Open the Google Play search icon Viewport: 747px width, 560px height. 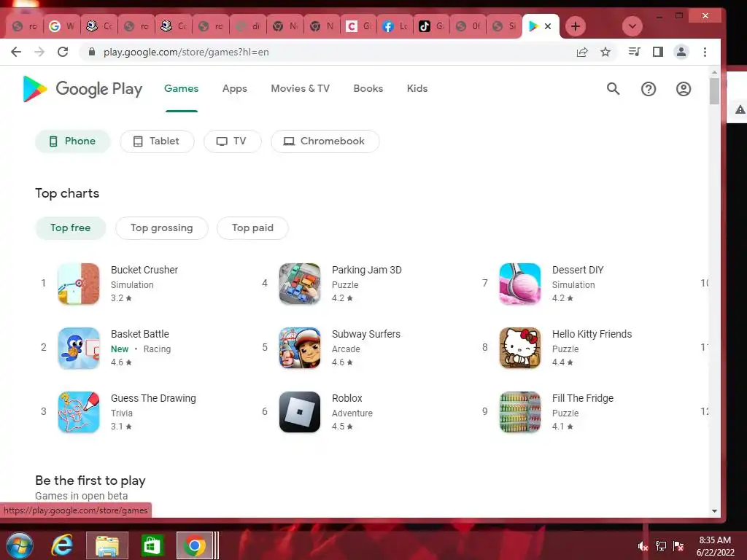(x=613, y=88)
